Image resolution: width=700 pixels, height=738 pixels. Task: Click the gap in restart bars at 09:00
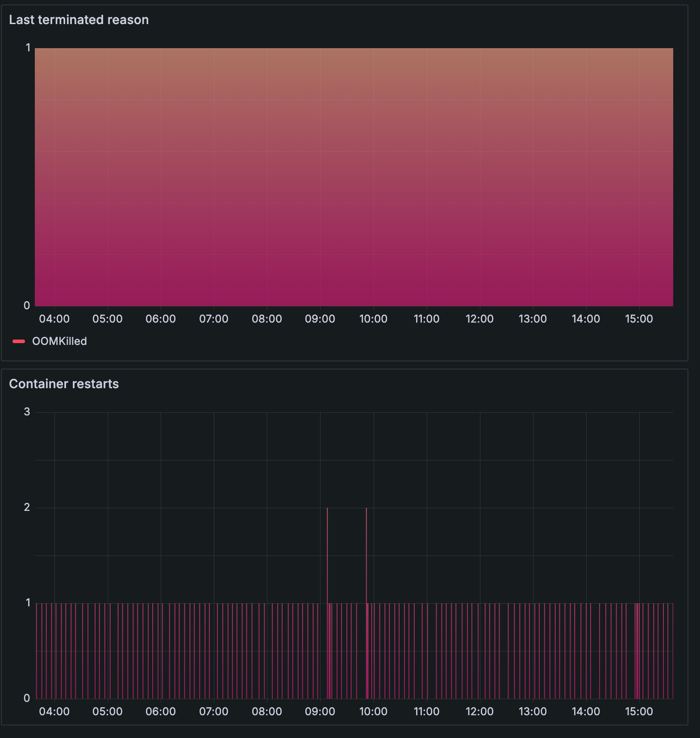[x=323, y=651]
